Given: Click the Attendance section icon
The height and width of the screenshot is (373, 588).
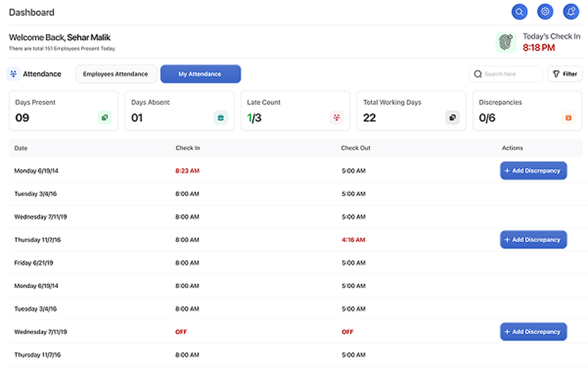Looking at the screenshot, I should (x=13, y=74).
